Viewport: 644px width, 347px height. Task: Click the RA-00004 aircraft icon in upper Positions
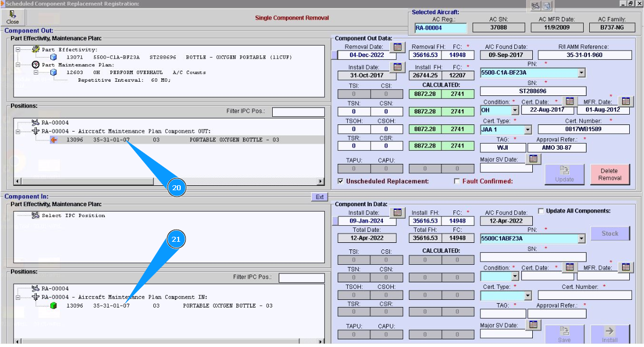35,123
